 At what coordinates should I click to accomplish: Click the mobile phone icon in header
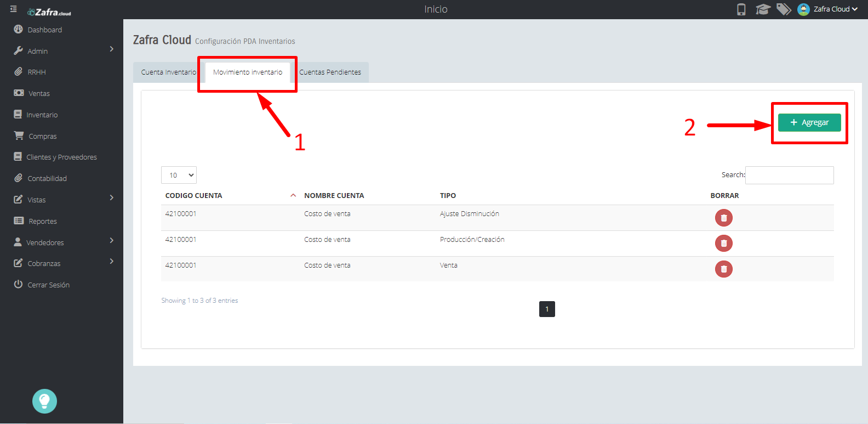tap(741, 9)
